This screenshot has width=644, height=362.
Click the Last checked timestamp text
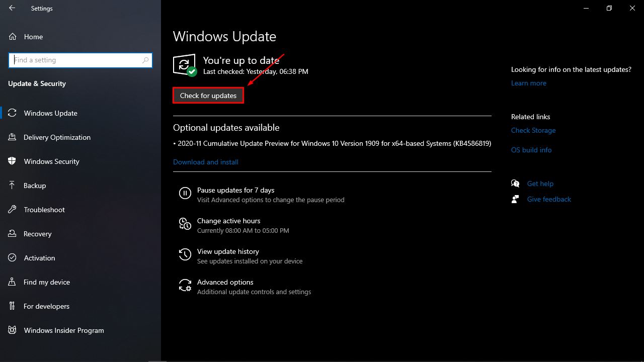click(x=256, y=71)
